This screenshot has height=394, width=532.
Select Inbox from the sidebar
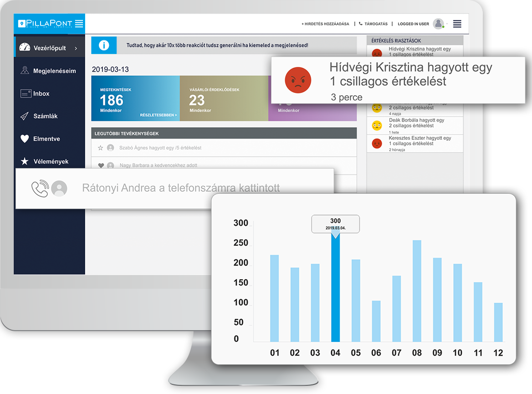pos(41,93)
